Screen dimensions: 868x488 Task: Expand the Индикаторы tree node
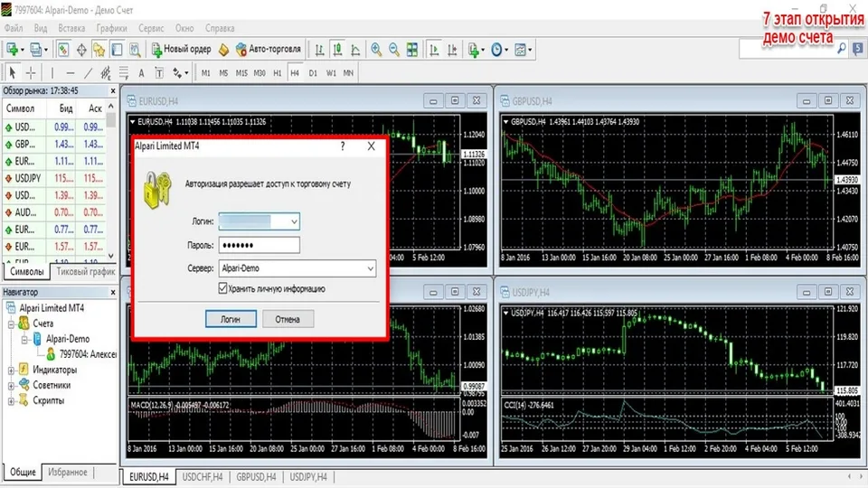pyautogui.click(x=11, y=371)
